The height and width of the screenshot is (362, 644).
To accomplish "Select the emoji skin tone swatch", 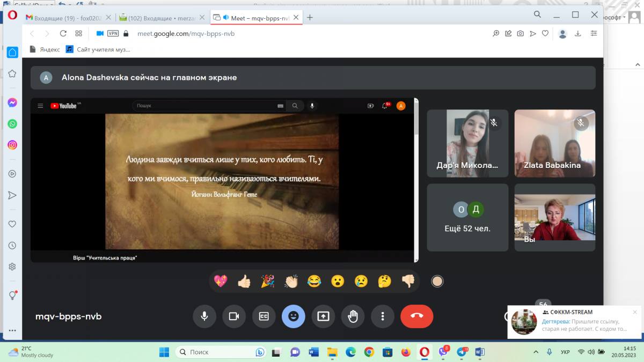I will 437,281.
